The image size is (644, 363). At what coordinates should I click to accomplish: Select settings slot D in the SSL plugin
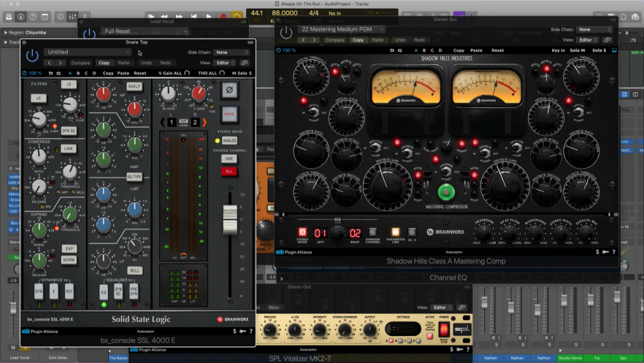(x=94, y=73)
